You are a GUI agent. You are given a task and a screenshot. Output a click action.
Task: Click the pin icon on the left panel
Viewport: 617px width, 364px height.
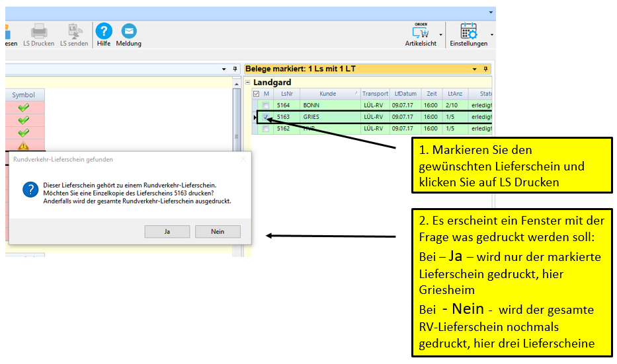tap(235, 69)
